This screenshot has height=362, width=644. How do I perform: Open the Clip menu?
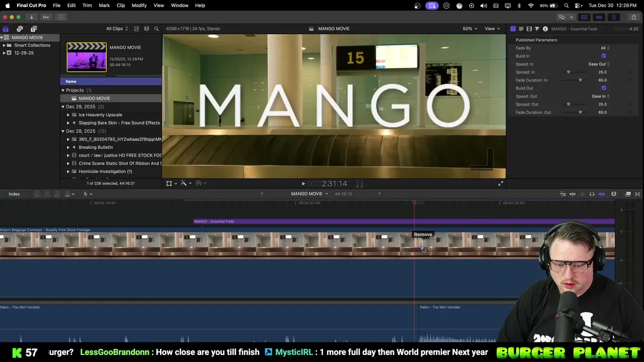[121, 6]
